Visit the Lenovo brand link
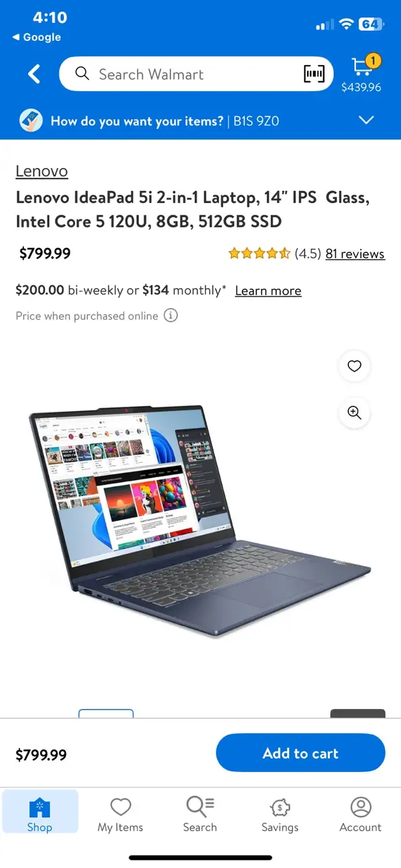Viewport: 401px width, 868px height. pos(41,171)
